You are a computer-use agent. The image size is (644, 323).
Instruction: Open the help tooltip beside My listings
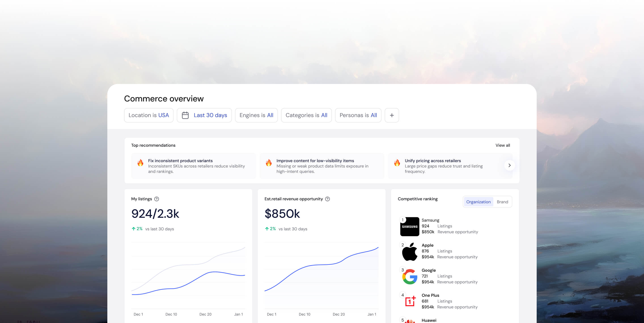(157, 199)
